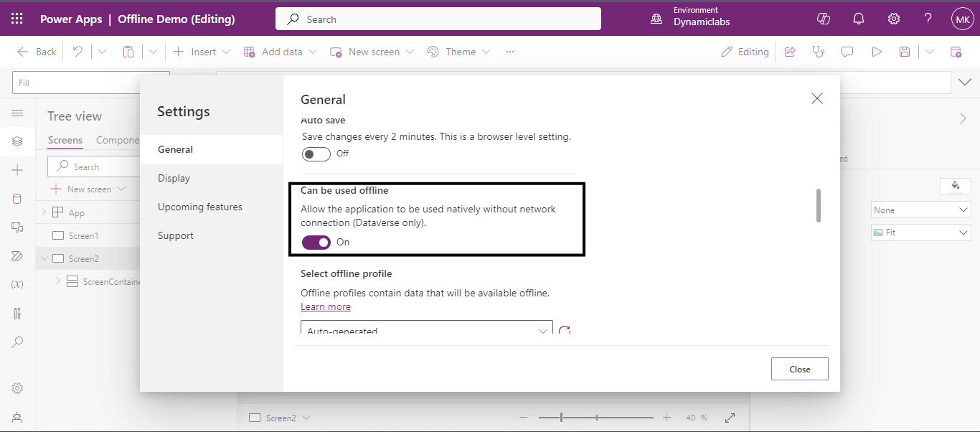Turn off the Can be used offline toggle
This screenshot has width=980, height=432.
316,243
